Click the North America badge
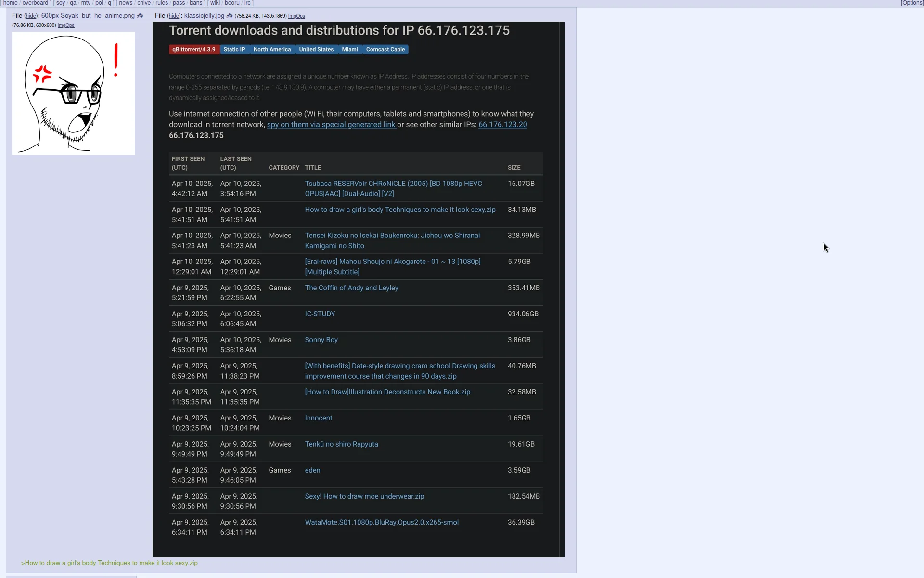 [272, 49]
